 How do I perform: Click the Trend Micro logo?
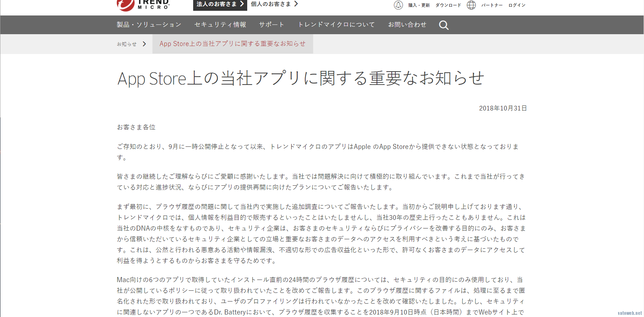[143, 5]
